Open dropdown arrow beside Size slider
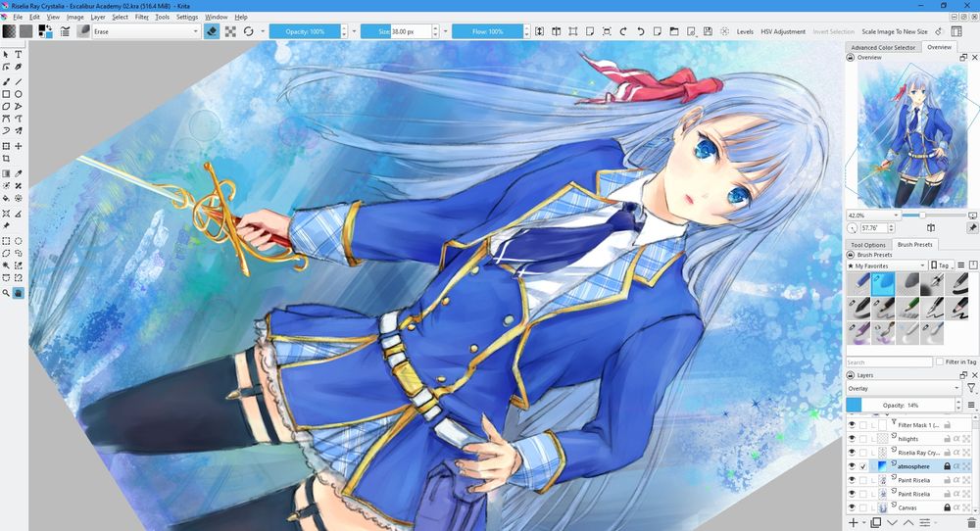This screenshot has width=980, height=531. pyautogui.click(x=446, y=31)
